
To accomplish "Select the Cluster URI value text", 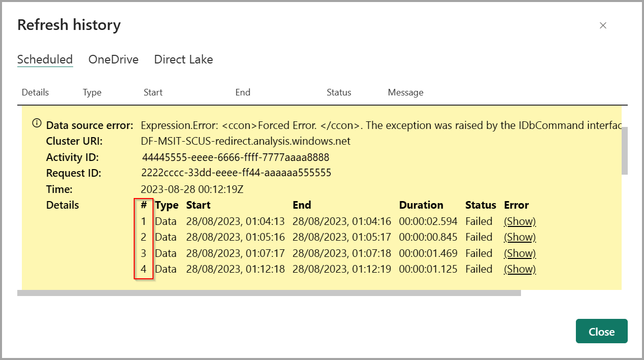I will coord(246,141).
